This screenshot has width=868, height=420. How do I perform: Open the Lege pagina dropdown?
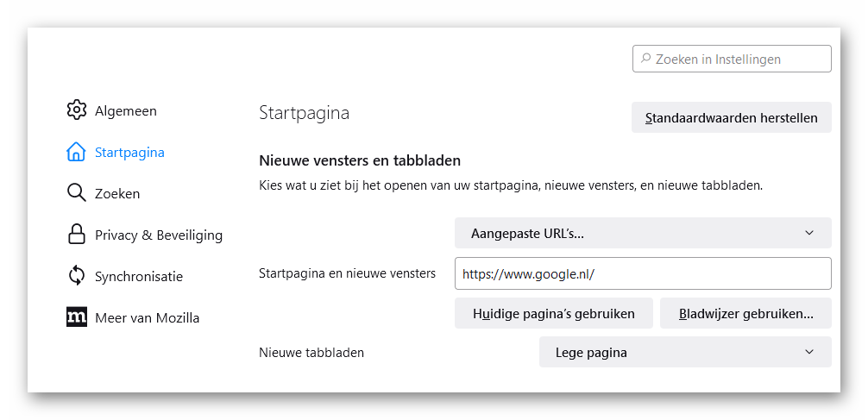[x=684, y=352]
